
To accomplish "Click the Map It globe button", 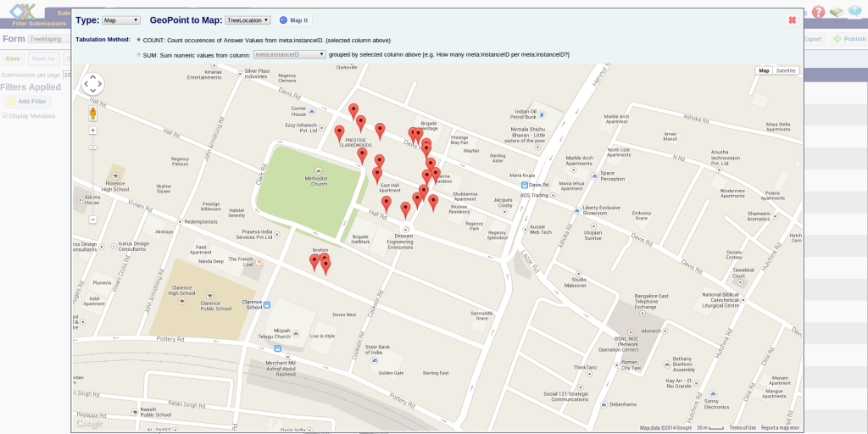I will (293, 20).
